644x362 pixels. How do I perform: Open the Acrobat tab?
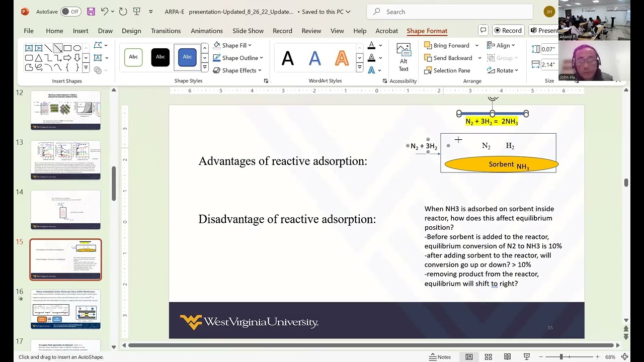pyautogui.click(x=387, y=31)
